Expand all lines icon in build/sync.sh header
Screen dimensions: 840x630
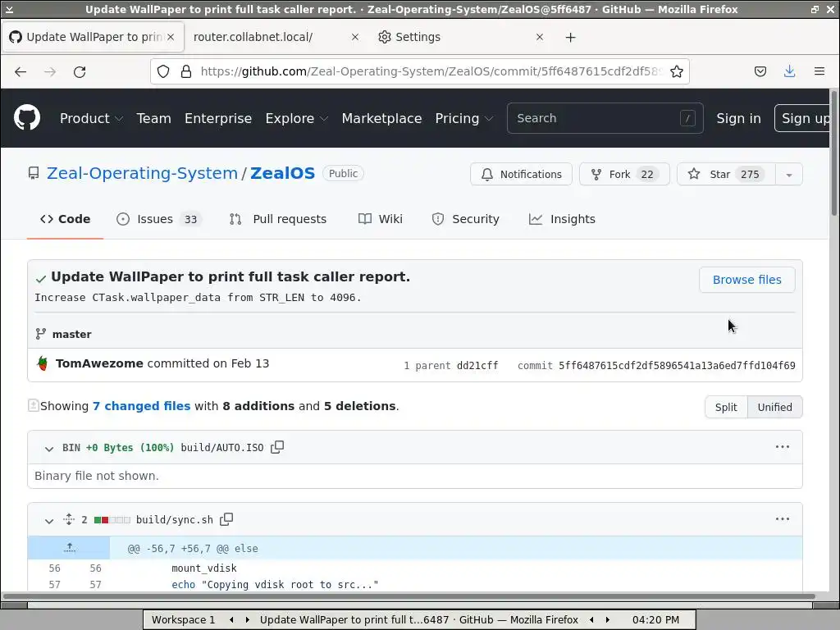point(69,519)
